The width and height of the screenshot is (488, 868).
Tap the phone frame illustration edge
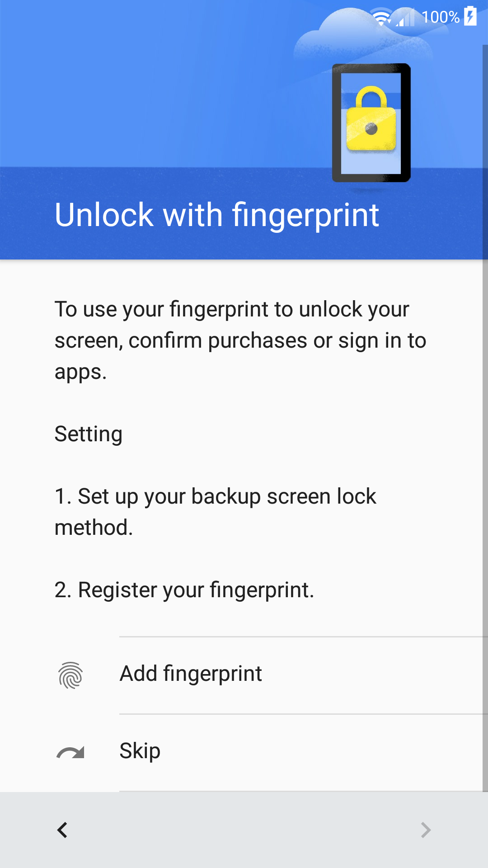tap(336, 123)
